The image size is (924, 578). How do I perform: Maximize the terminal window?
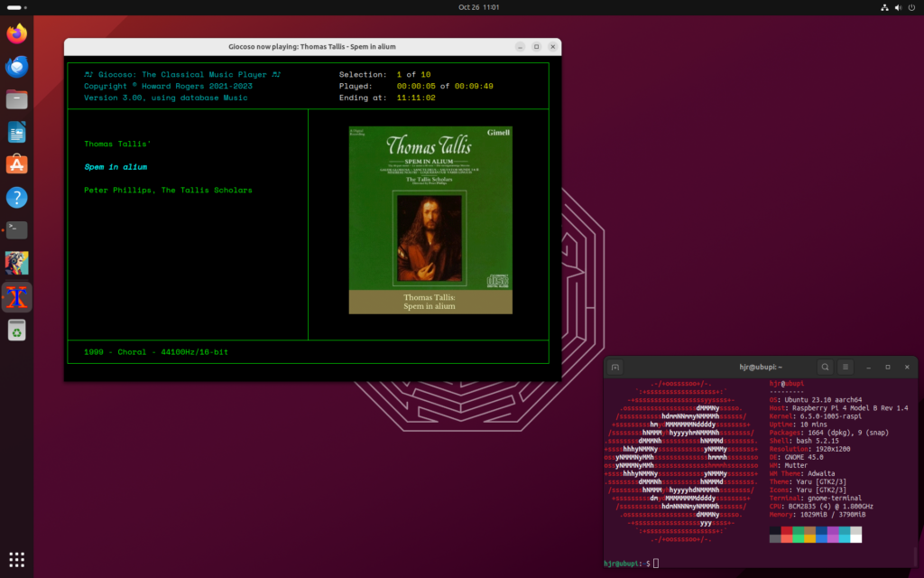pyautogui.click(x=888, y=367)
